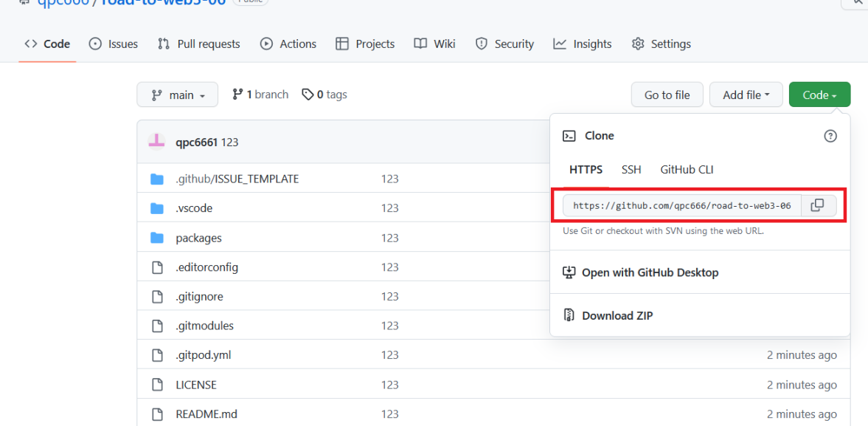This screenshot has width=868, height=426.
Task: Click commit message "123" in the README.md row
Action: tap(389, 413)
